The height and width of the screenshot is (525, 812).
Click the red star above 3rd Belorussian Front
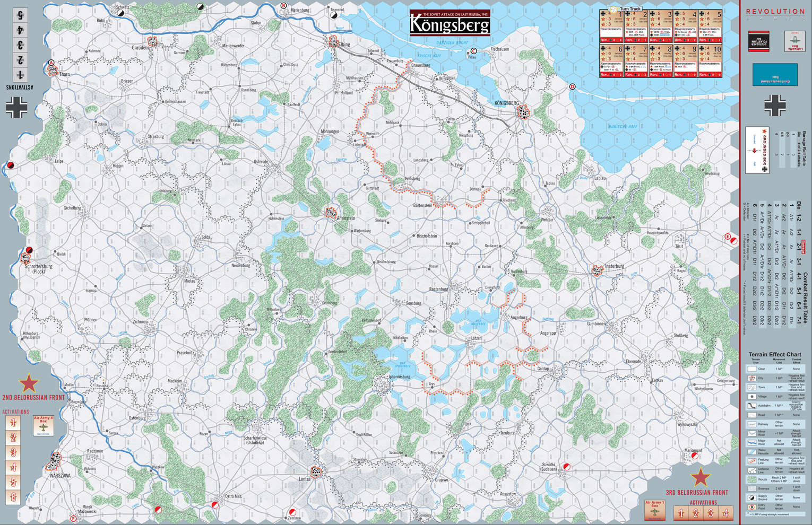tap(701, 477)
